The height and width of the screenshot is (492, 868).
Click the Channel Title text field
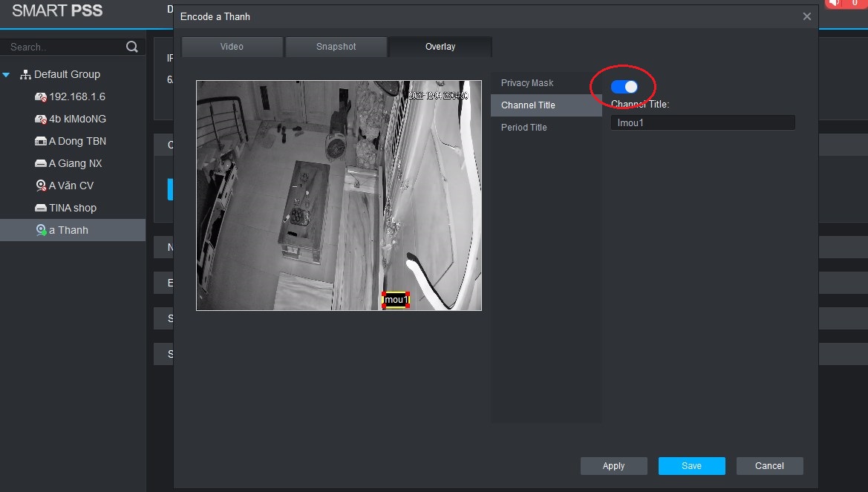[702, 123]
